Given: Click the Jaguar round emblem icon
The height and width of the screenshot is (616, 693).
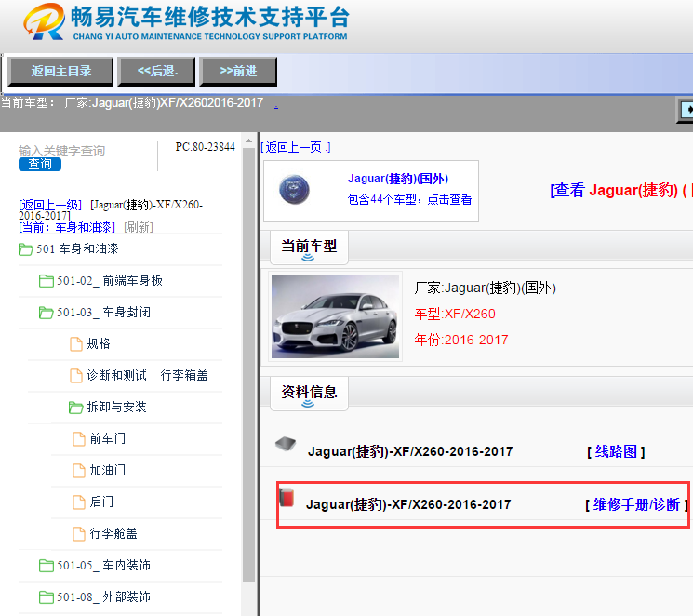Looking at the screenshot, I should coord(294,190).
